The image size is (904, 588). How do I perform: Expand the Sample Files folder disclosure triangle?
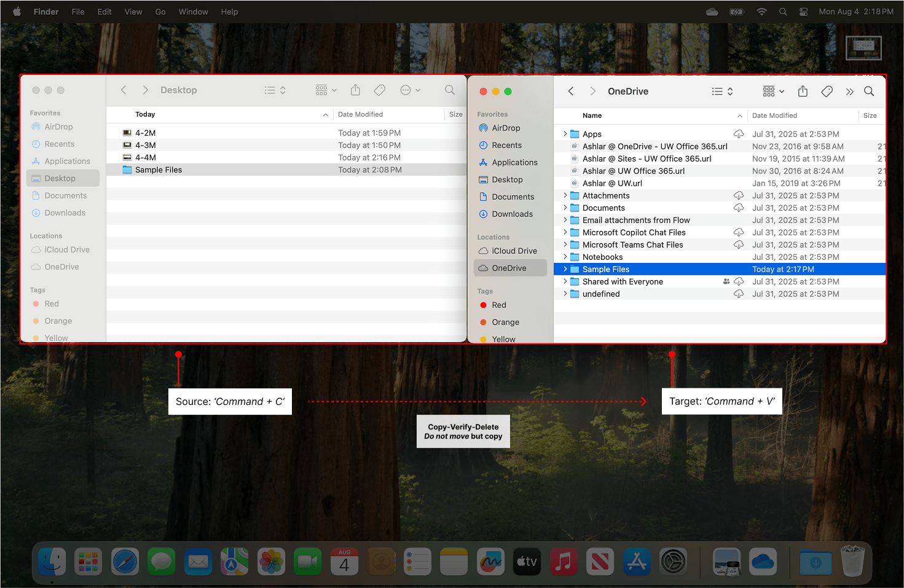[x=565, y=269]
